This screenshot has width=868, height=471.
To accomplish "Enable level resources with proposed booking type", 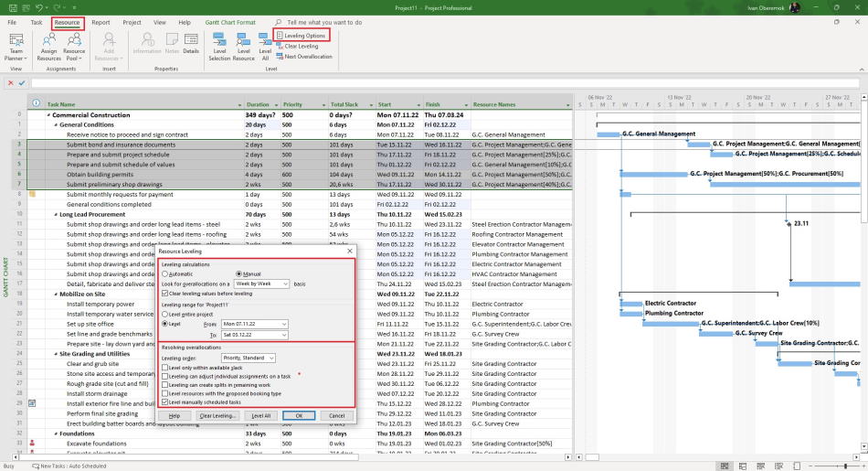I will pyautogui.click(x=165, y=393).
